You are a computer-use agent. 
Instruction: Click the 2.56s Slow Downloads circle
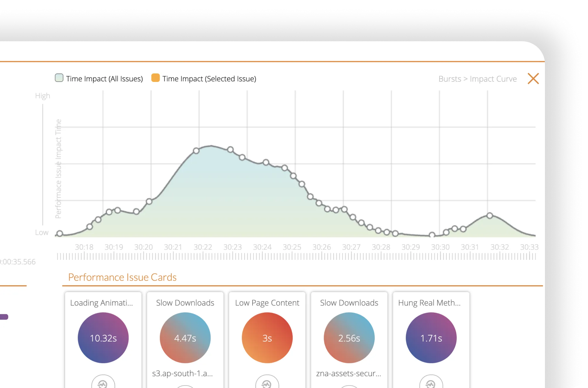(x=349, y=338)
